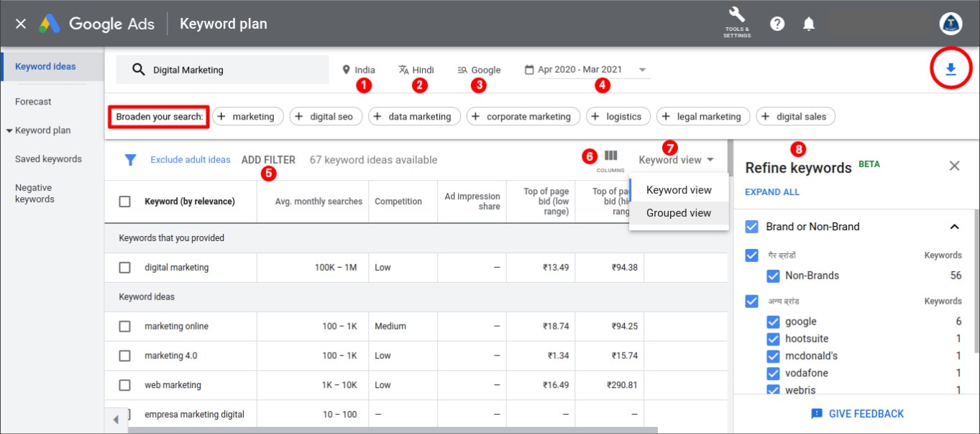
Task: Add 'data marketing' suggestion chip
Action: [x=414, y=117]
